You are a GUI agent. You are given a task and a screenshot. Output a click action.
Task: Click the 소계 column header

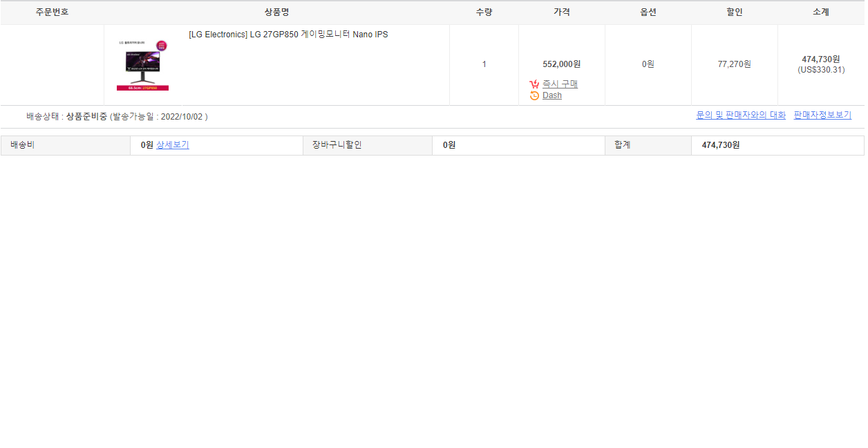tap(821, 12)
